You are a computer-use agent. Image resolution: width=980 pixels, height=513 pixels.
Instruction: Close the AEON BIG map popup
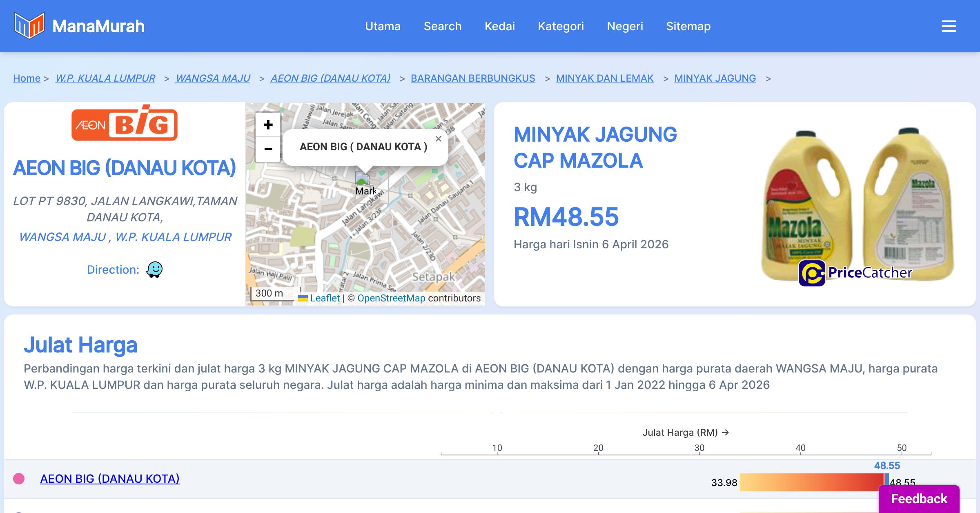[438, 139]
